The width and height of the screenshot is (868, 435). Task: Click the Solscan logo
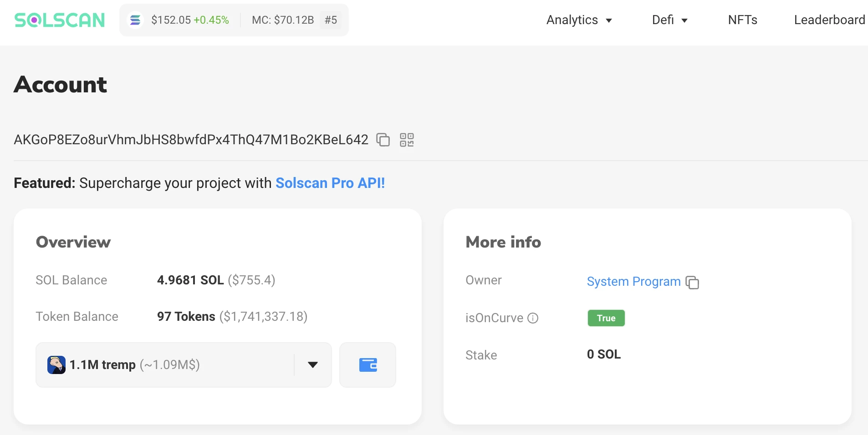(60, 20)
